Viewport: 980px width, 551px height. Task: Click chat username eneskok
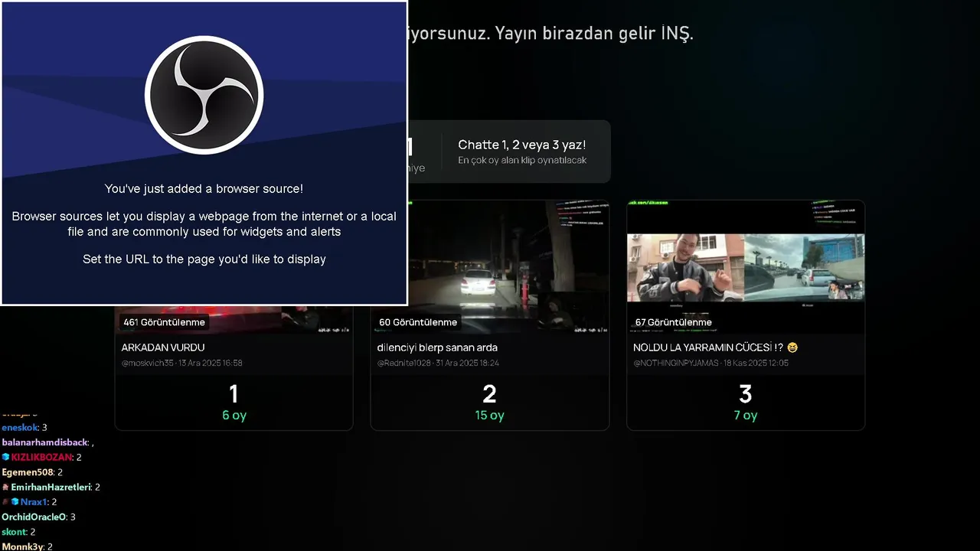pos(21,428)
